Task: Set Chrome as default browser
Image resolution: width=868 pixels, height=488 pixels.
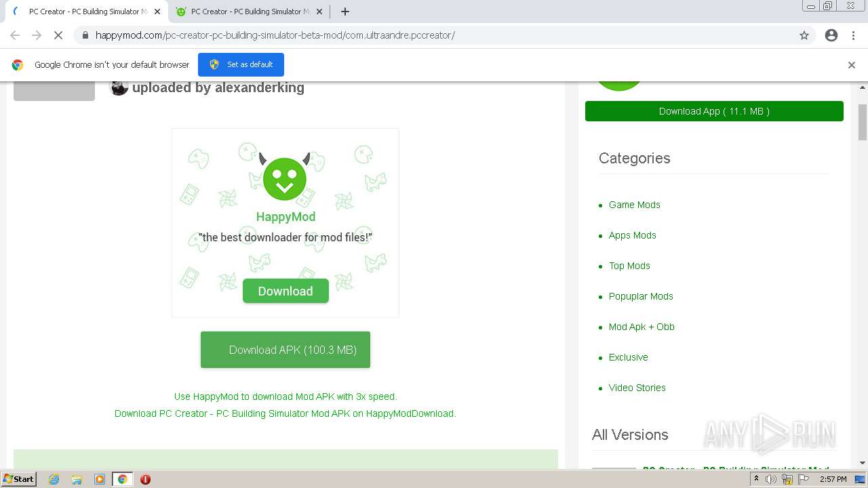Action: (241, 64)
